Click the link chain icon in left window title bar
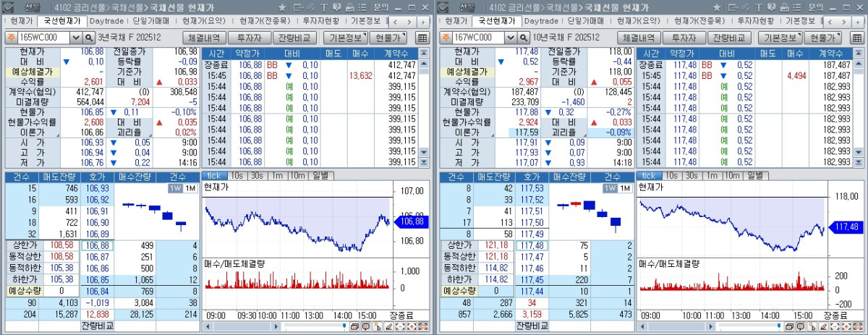This screenshot has width=868, height=335. click(311, 7)
